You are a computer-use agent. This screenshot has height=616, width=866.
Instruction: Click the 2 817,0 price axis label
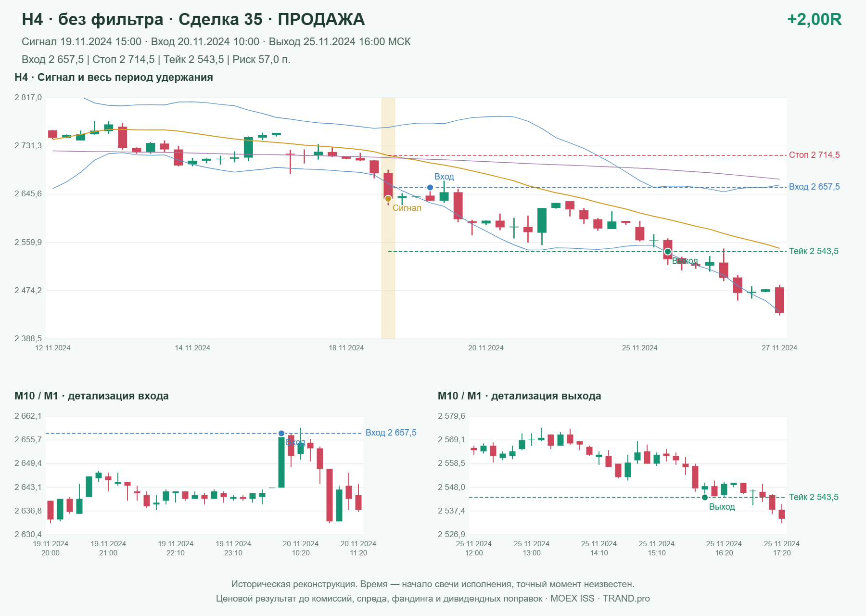pyautogui.click(x=28, y=98)
